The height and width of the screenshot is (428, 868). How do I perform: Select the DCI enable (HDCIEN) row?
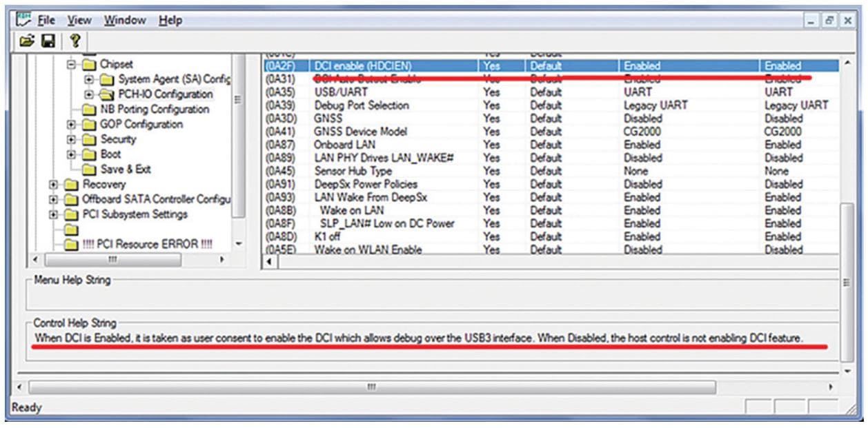(362, 66)
